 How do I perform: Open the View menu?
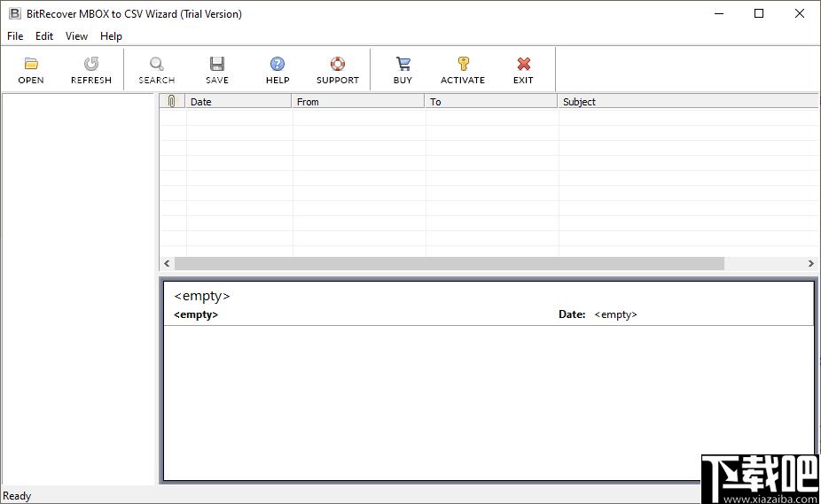coord(76,36)
